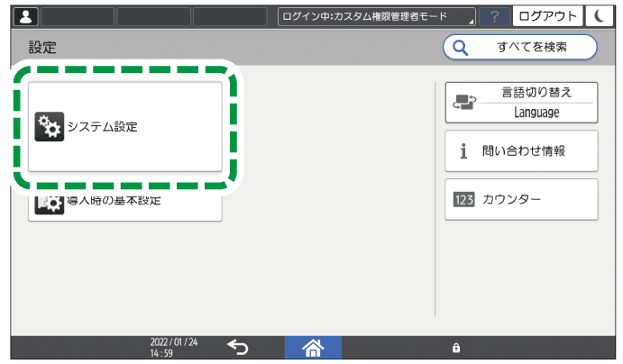Click the magnifying glass search icon
This screenshot has width=623, height=364.
tap(460, 48)
